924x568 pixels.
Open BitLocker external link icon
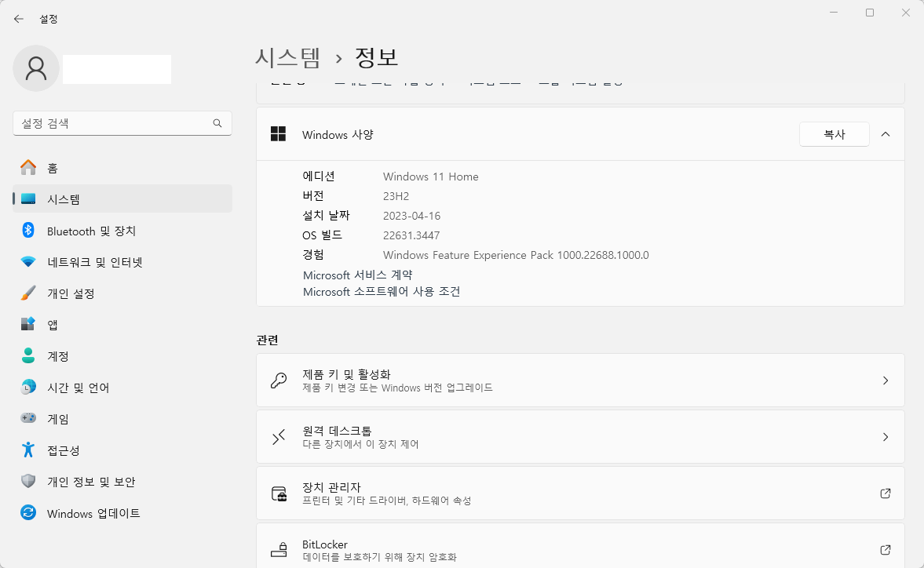(885, 550)
